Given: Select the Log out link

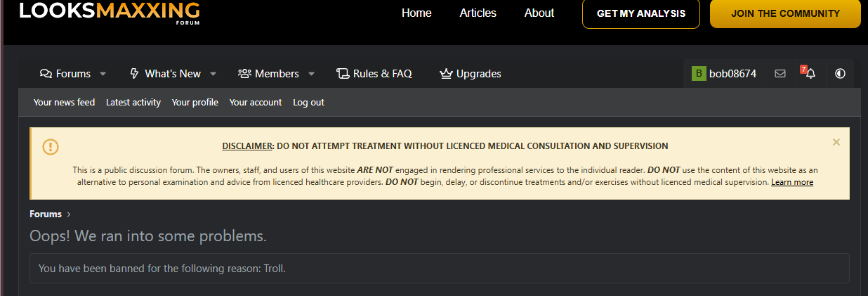Looking at the screenshot, I should click(308, 103).
